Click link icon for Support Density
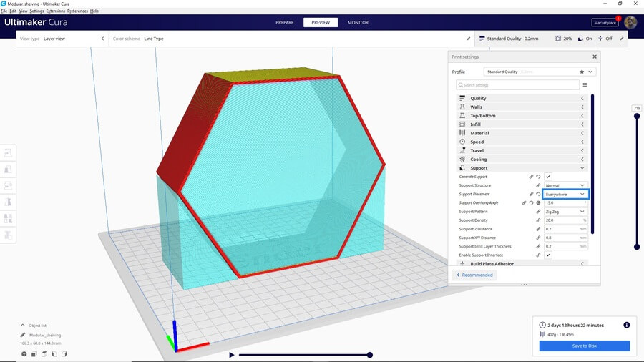 [x=538, y=220]
